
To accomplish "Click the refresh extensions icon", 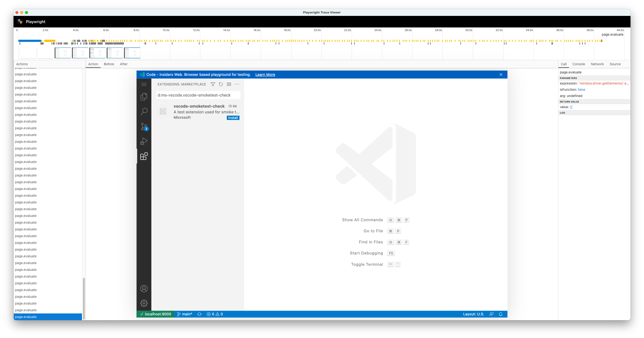I will 221,84.
